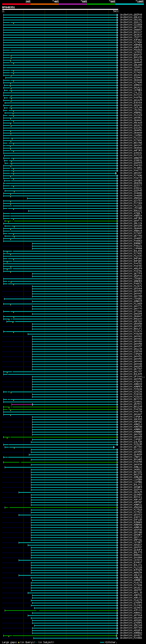The image size is (146, 644).
Task: Open hit UniRef100_P14278
Action: [x=131, y=583]
